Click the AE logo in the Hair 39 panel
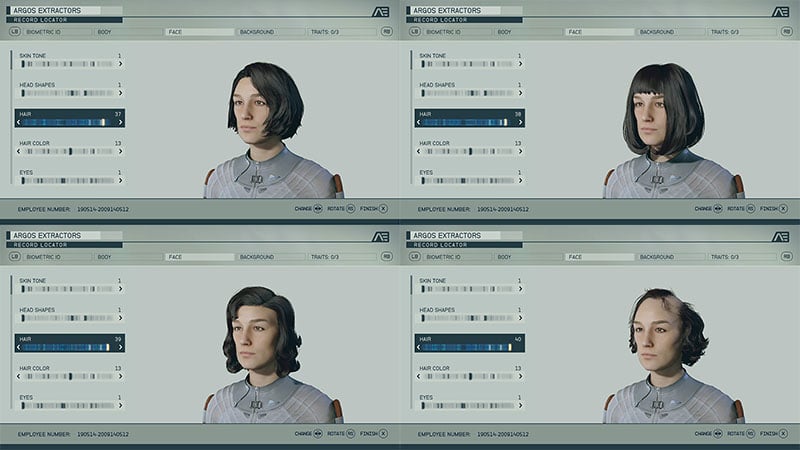 pos(381,236)
